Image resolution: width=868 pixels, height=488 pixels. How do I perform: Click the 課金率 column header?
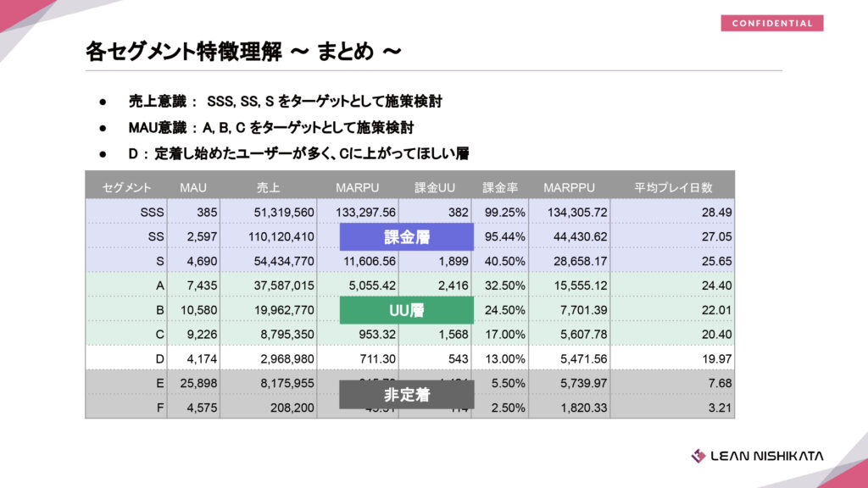pyautogui.click(x=500, y=187)
